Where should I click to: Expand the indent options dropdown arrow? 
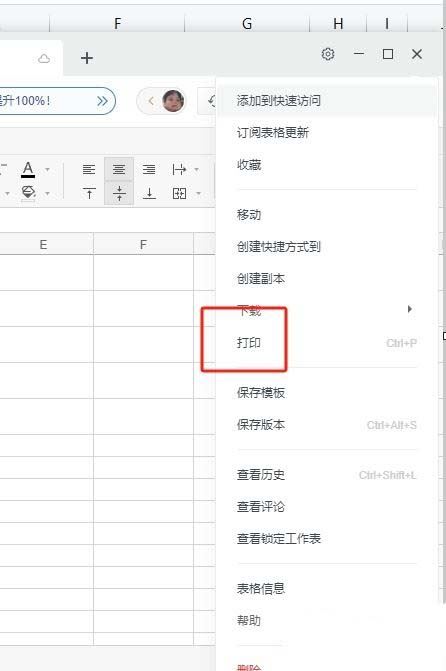pos(196,169)
